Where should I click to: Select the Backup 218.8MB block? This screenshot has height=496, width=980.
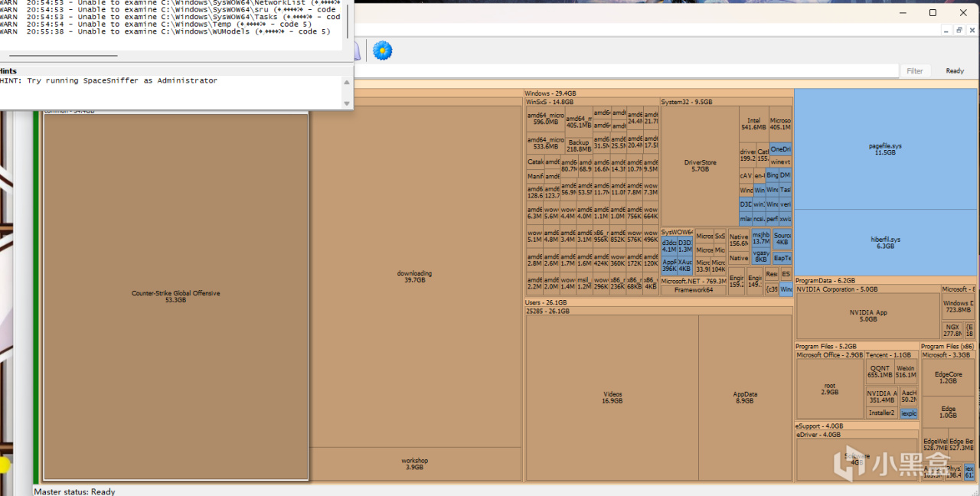[578, 145]
